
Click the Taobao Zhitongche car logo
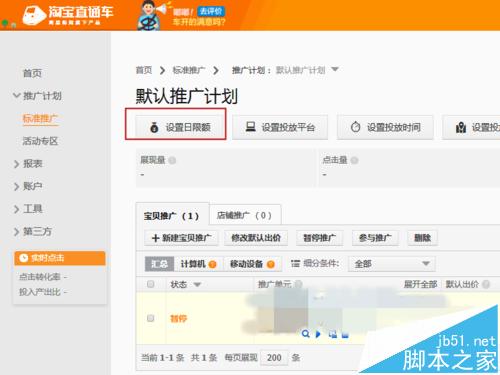click(x=34, y=15)
